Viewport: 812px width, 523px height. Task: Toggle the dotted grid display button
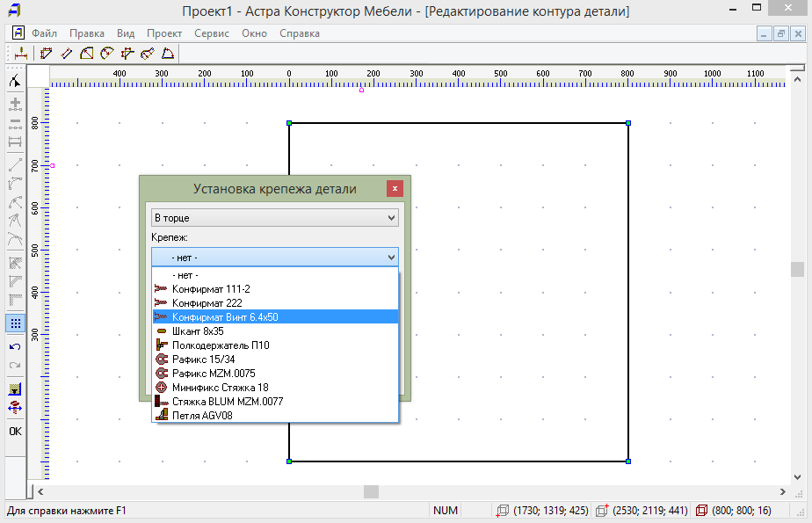[16, 323]
